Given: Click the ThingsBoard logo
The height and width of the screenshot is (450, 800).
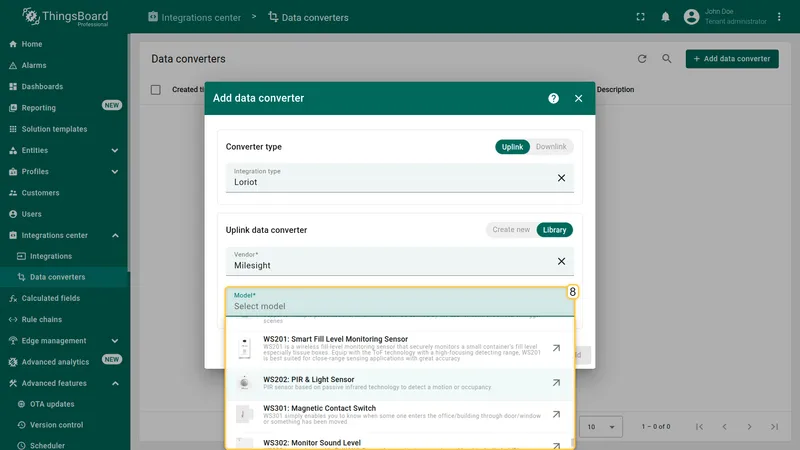Looking at the screenshot, I should point(65,17).
